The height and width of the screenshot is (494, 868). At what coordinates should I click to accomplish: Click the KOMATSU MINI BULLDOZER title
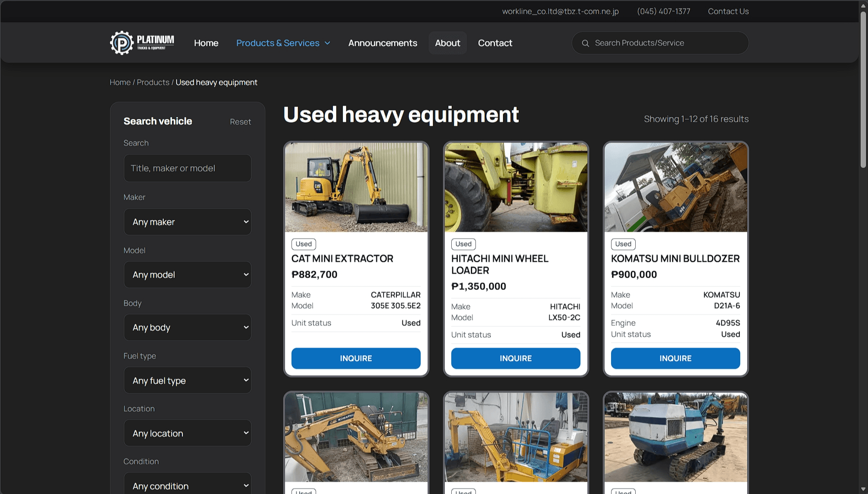coord(675,258)
